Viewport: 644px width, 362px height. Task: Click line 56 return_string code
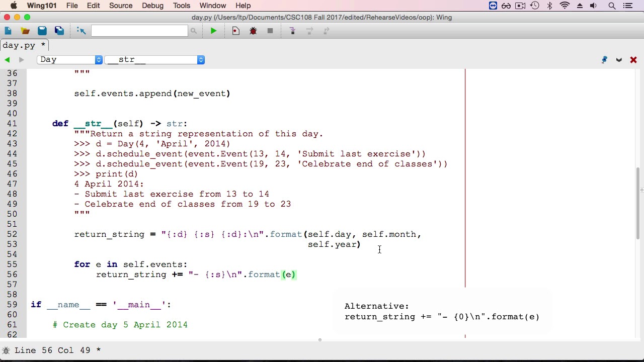(196, 275)
